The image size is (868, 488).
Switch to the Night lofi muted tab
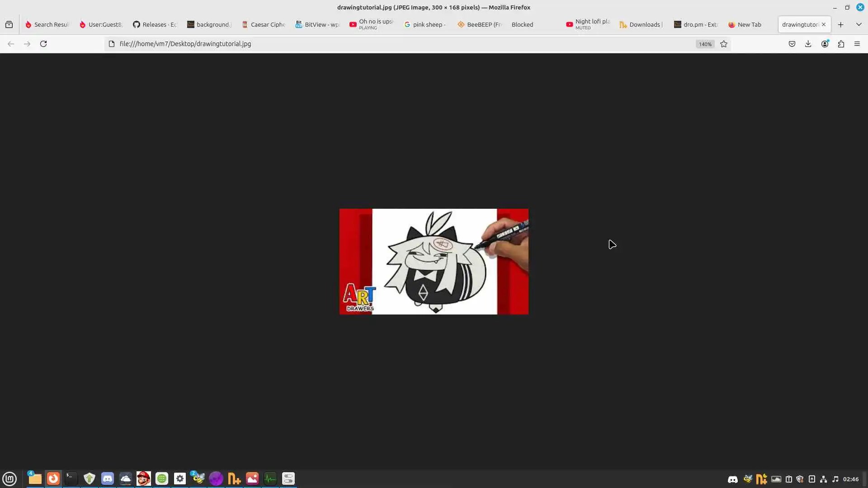(x=588, y=24)
